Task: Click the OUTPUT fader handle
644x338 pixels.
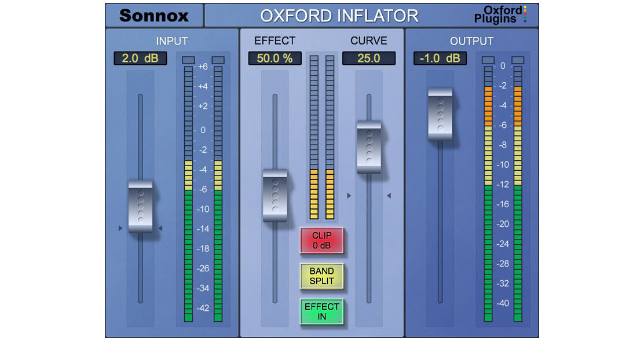Action: (440, 114)
